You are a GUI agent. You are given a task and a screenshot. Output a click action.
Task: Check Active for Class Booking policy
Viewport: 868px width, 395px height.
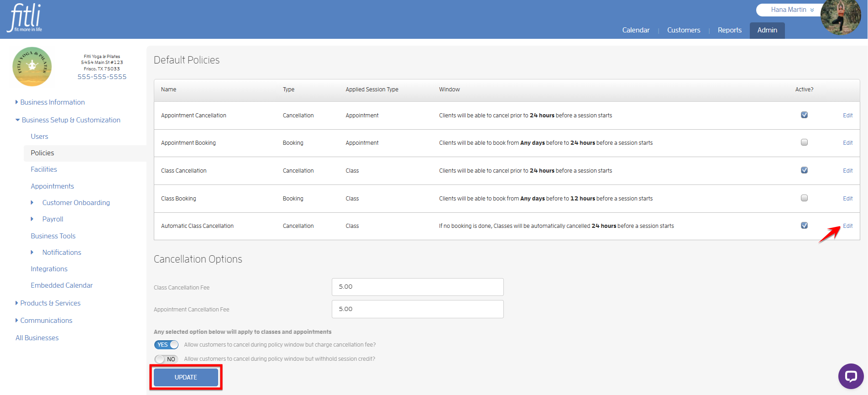[x=804, y=198]
